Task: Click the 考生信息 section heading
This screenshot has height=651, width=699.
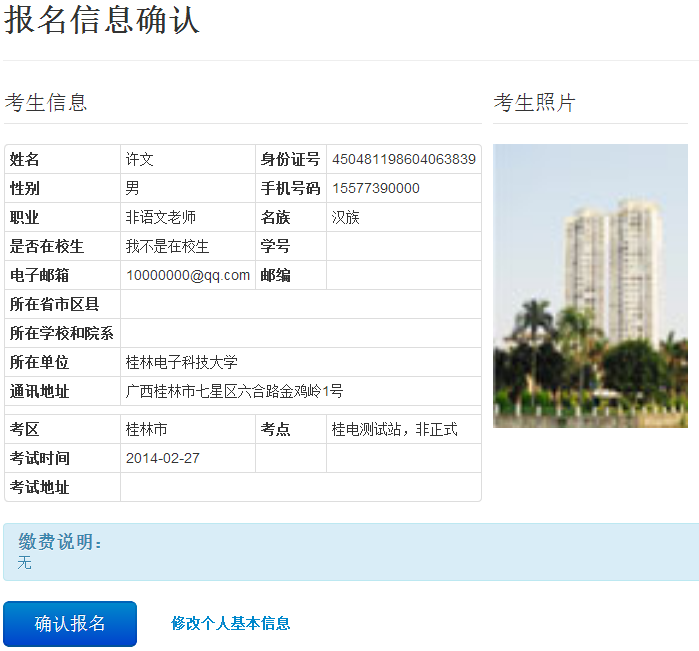Action: click(x=46, y=102)
